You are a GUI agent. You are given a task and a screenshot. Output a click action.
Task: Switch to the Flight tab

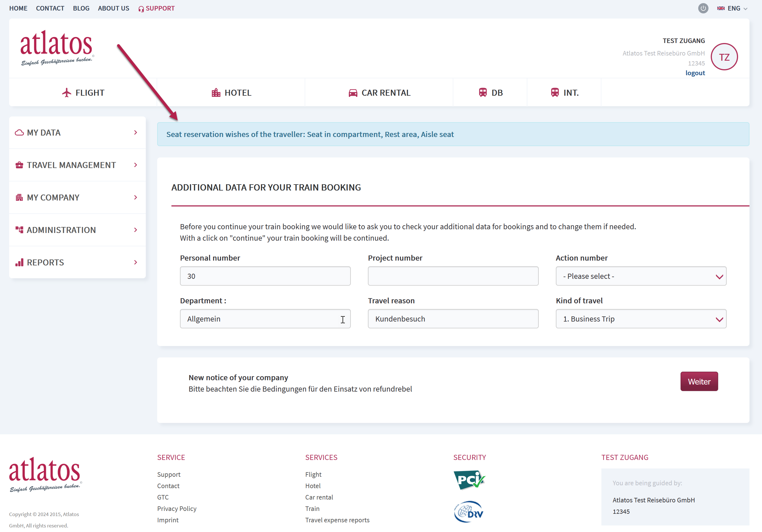pyautogui.click(x=83, y=93)
